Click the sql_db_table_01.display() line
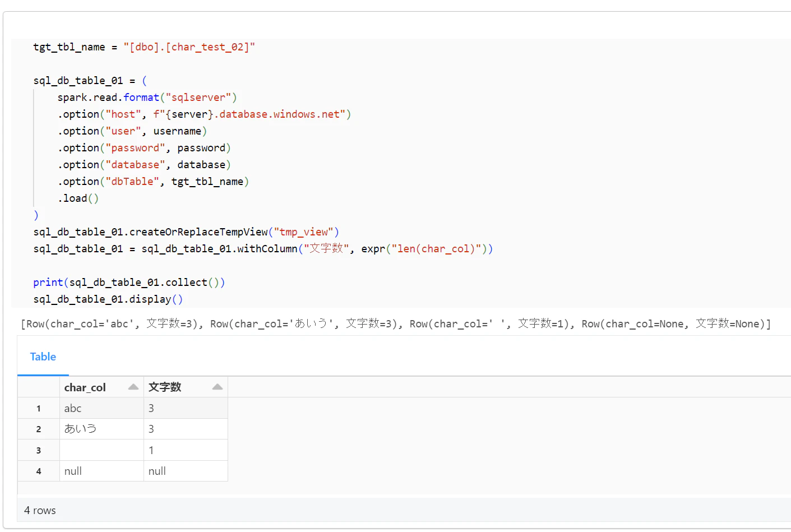The image size is (791, 532). click(x=108, y=299)
